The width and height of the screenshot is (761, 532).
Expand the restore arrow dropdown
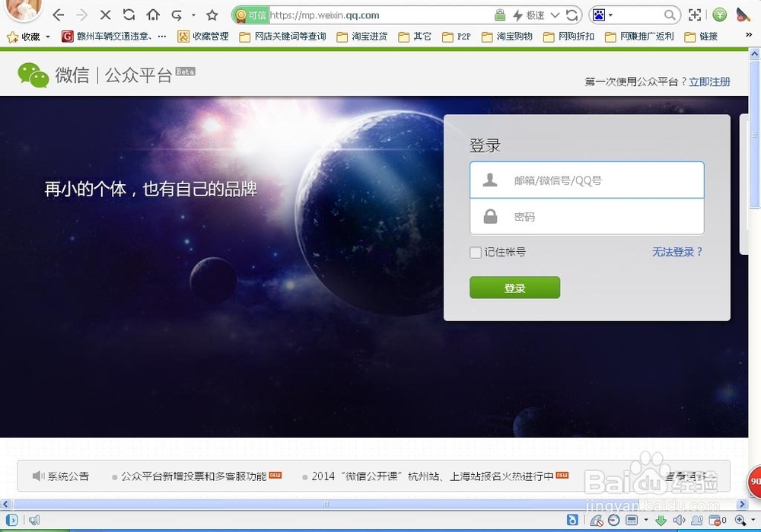tap(193, 15)
